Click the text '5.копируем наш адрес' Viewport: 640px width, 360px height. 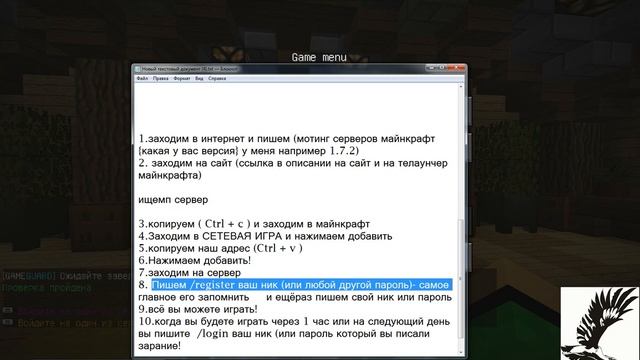(x=194, y=248)
